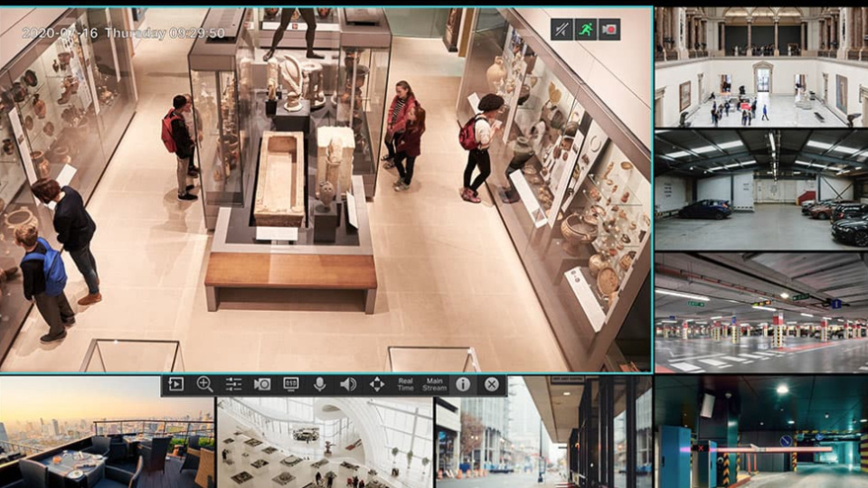The image size is (868, 488).
Task: Close the camera quick toolbar
Action: pos(491,384)
